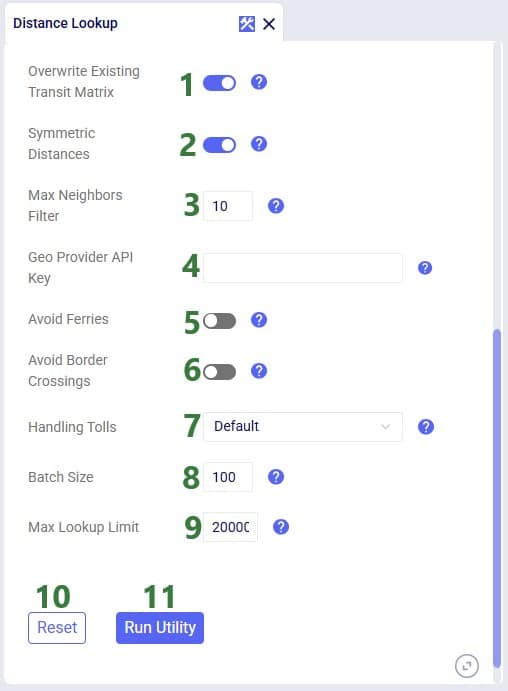Disable Overwrite Existing Transit Matrix toggle
The width and height of the screenshot is (508, 691).
(x=219, y=83)
